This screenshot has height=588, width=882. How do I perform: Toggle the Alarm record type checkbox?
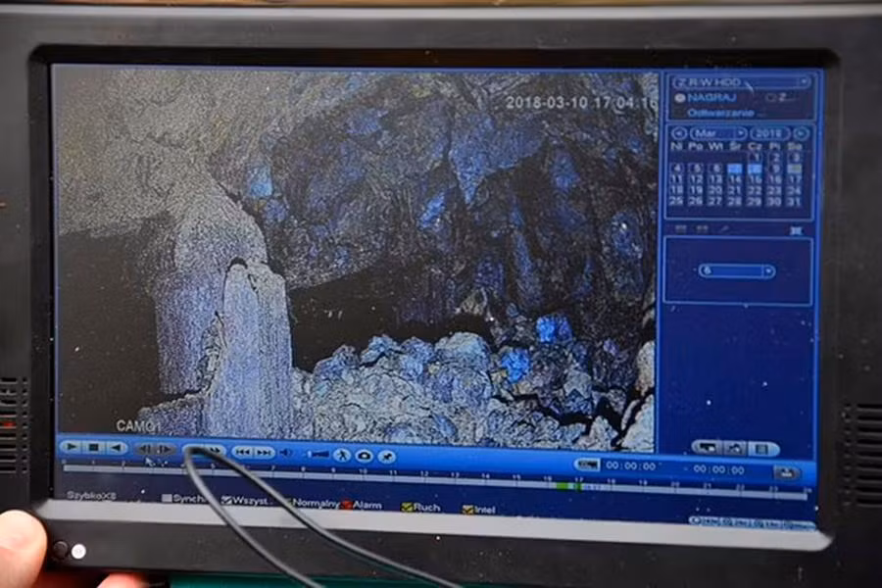(x=347, y=505)
